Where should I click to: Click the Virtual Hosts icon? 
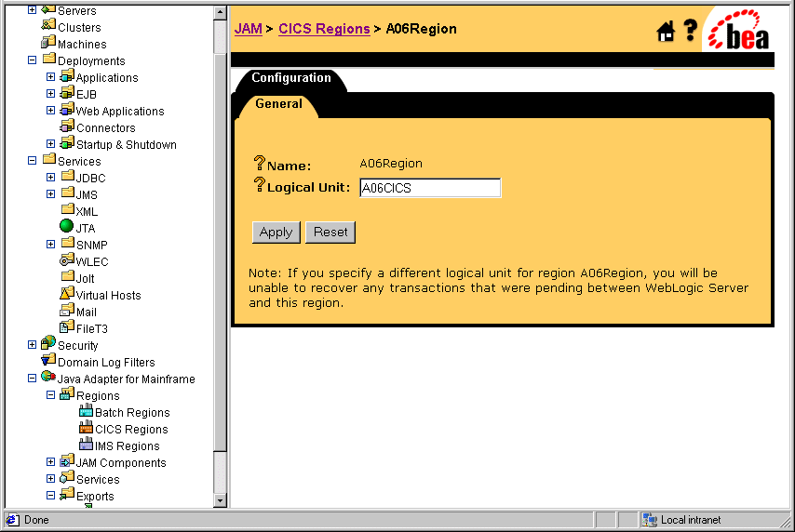[x=67, y=293]
